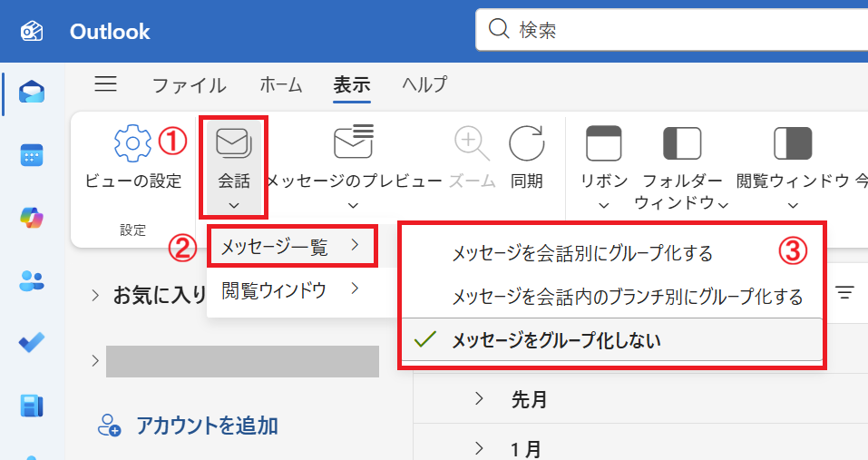Expand the 1月 message group
Image resolution: width=868 pixels, height=460 pixels.
point(480,448)
